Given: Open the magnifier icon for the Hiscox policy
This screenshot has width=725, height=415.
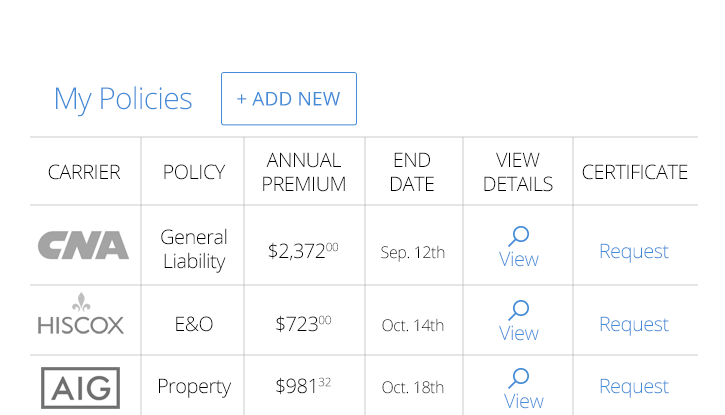Looking at the screenshot, I should tap(519, 310).
